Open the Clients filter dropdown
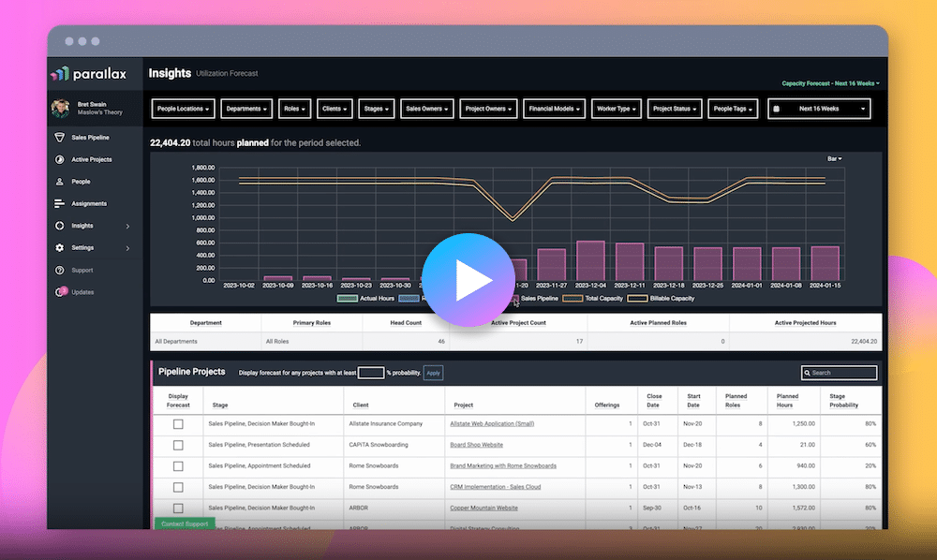937x560 pixels. pos(335,109)
